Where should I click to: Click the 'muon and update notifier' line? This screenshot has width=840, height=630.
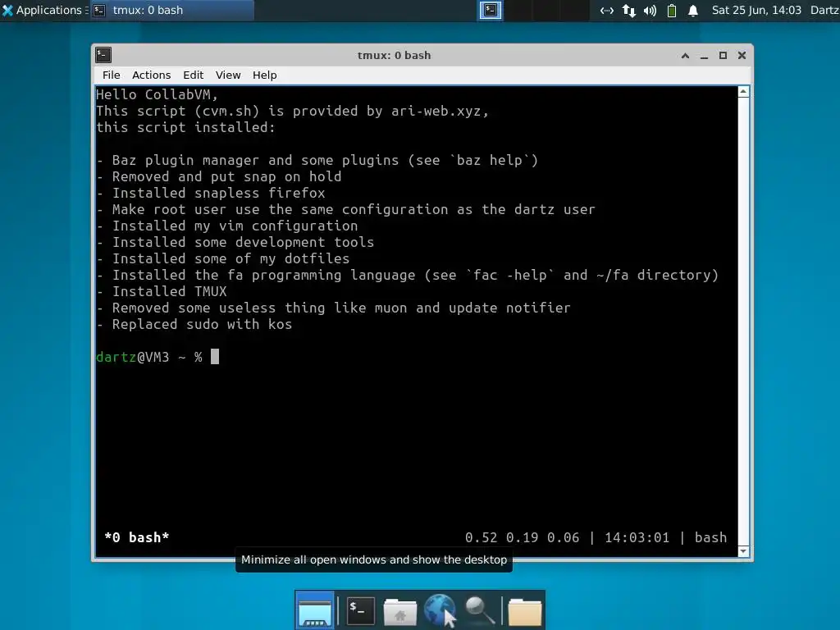click(x=333, y=308)
